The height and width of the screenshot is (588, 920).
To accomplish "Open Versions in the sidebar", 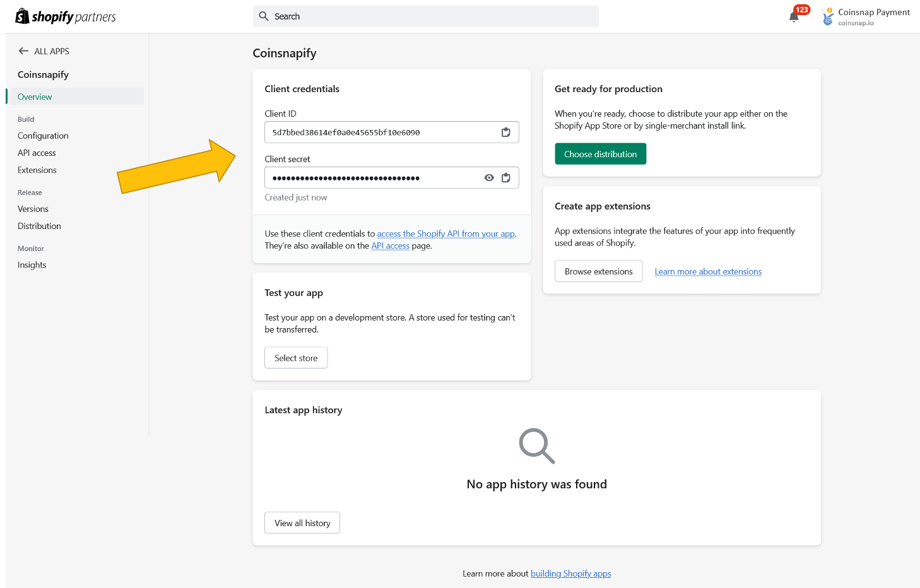I will [33, 209].
